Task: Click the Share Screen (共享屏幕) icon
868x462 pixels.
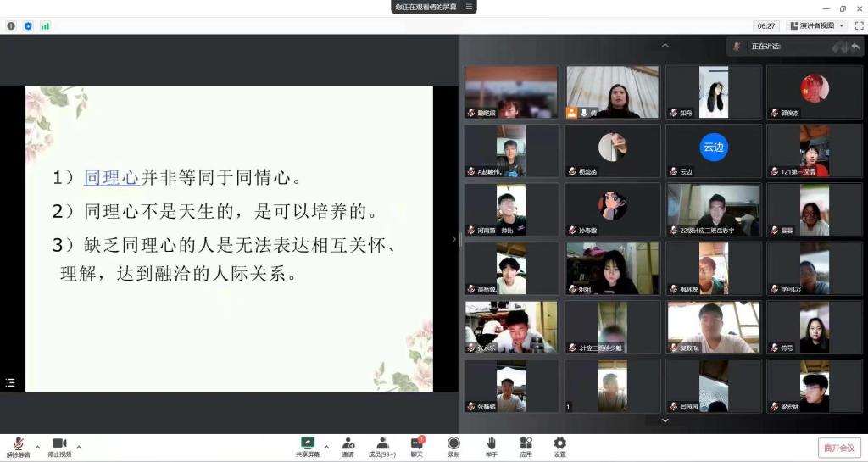Action: [x=308, y=446]
